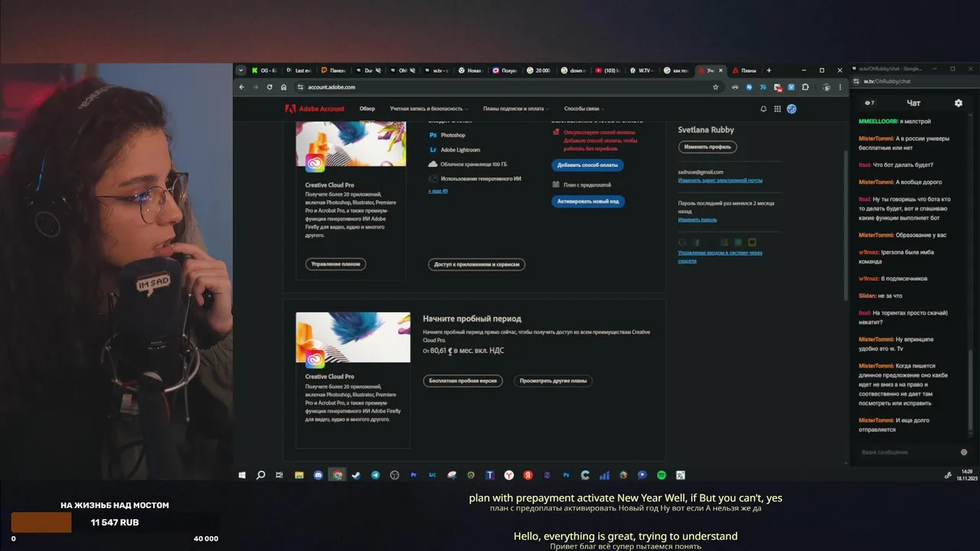Open File Explorer from the taskbar
This screenshot has width=980, height=551.
[299, 475]
